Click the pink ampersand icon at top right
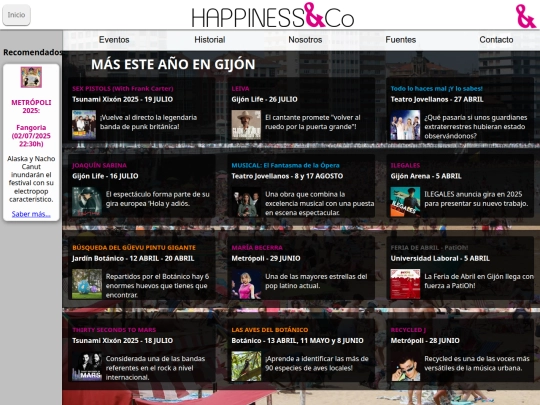This screenshot has width=540, height=405. click(525, 16)
